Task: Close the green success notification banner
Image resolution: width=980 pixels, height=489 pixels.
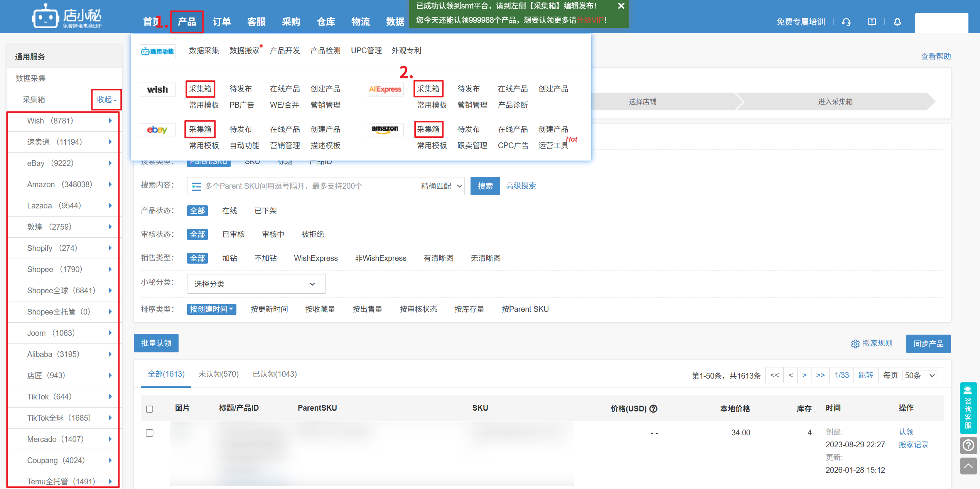Action: 621,6
